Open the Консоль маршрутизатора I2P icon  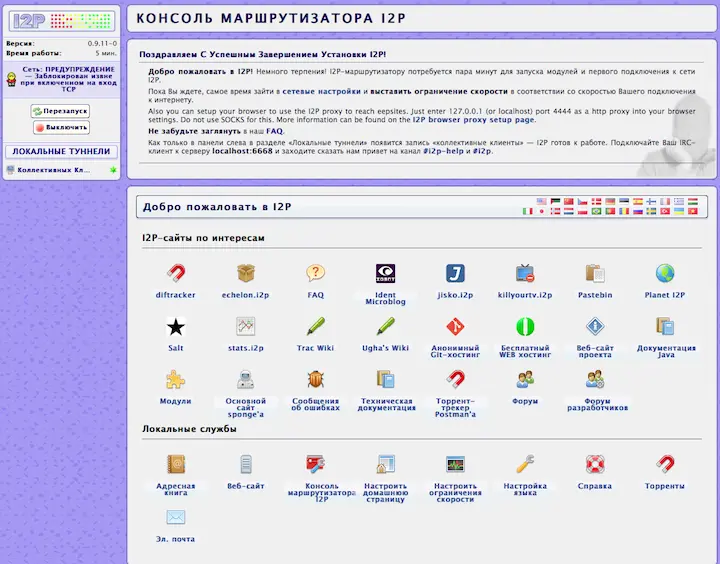click(315, 464)
